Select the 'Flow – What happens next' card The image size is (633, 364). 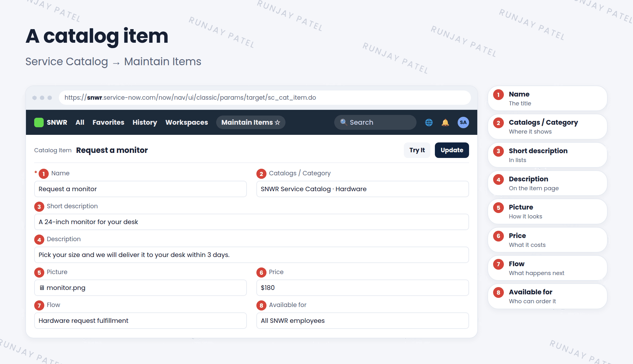coord(547,268)
